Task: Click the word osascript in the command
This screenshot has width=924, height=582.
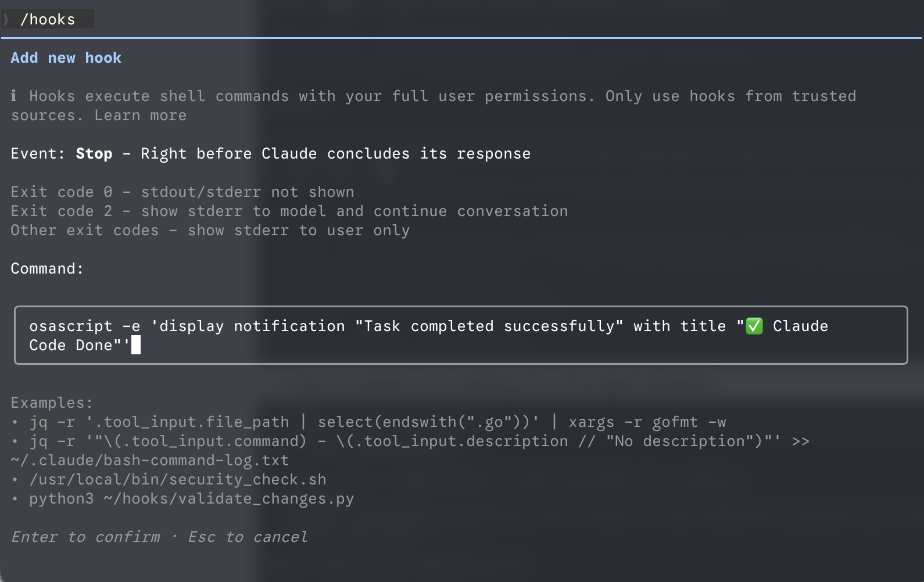Action: tap(70, 326)
